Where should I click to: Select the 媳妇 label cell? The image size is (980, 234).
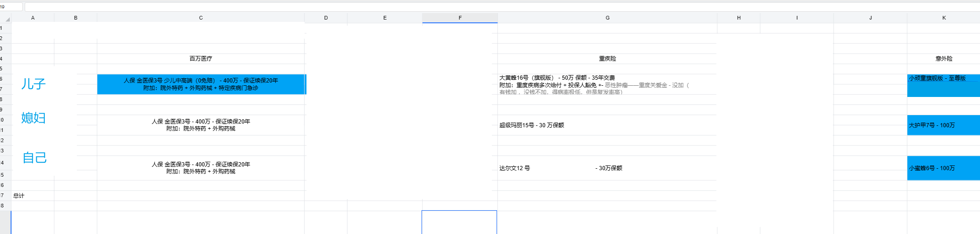point(33,117)
